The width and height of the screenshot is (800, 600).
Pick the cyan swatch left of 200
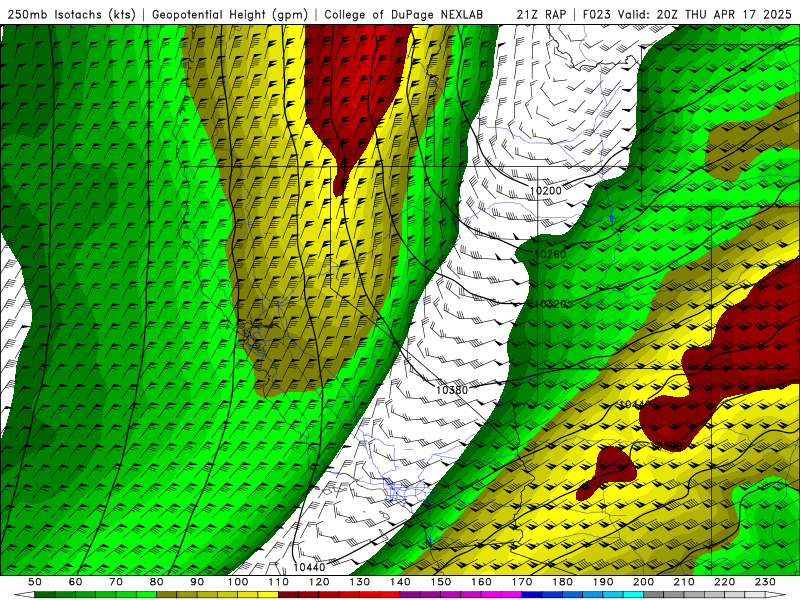633,595
